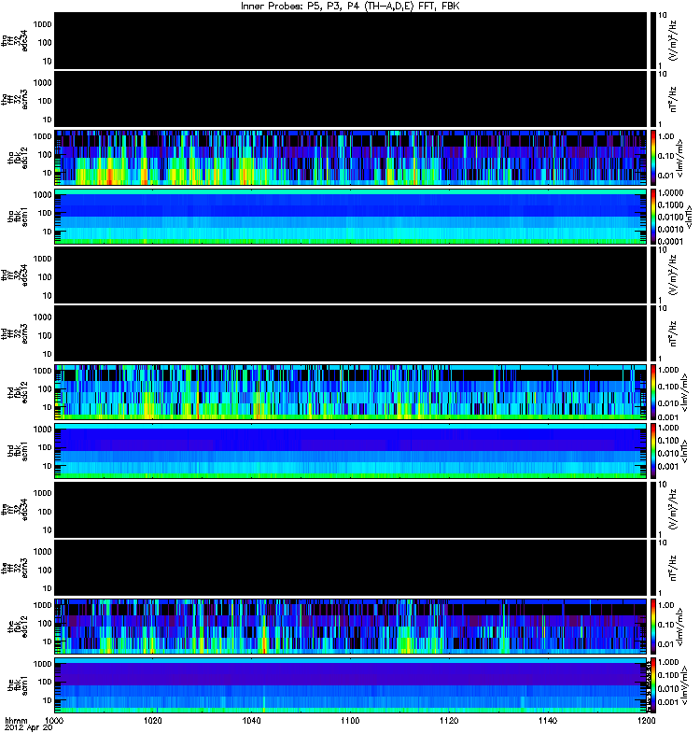Click the thd fbk edc12 spectrogram panel
The image size is (700, 747).
(351, 392)
